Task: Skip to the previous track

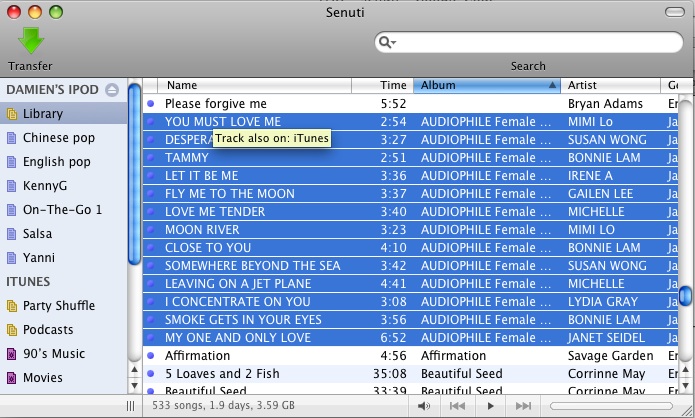Action: [457, 406]
